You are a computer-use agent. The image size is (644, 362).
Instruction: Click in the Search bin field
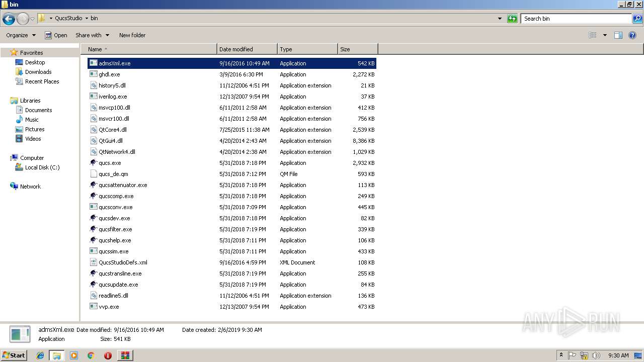pyautogui.click(x=576, y=19)
